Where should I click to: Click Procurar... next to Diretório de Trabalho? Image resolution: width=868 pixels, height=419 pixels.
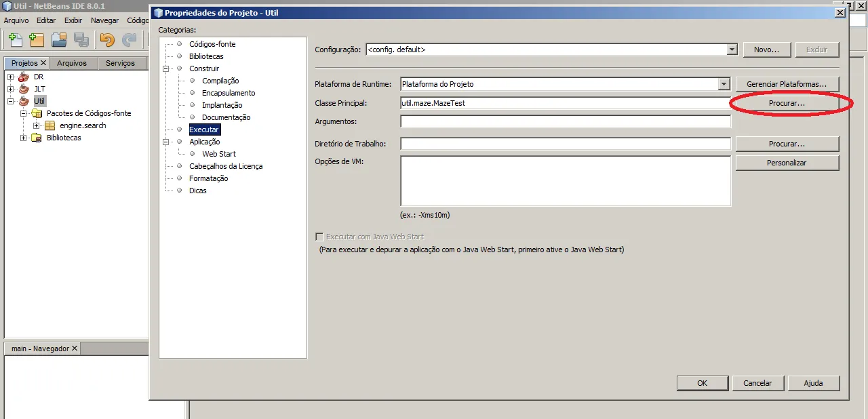tap(787, 144)
